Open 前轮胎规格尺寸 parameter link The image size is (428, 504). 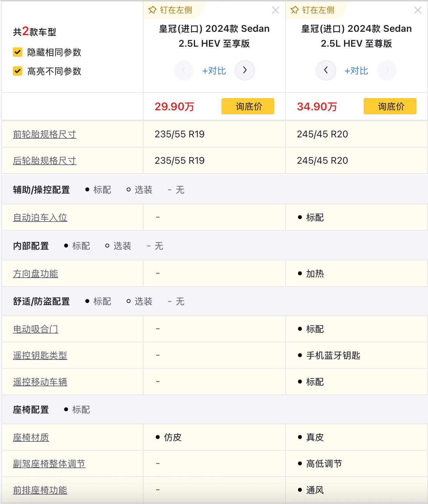point(45,134)
